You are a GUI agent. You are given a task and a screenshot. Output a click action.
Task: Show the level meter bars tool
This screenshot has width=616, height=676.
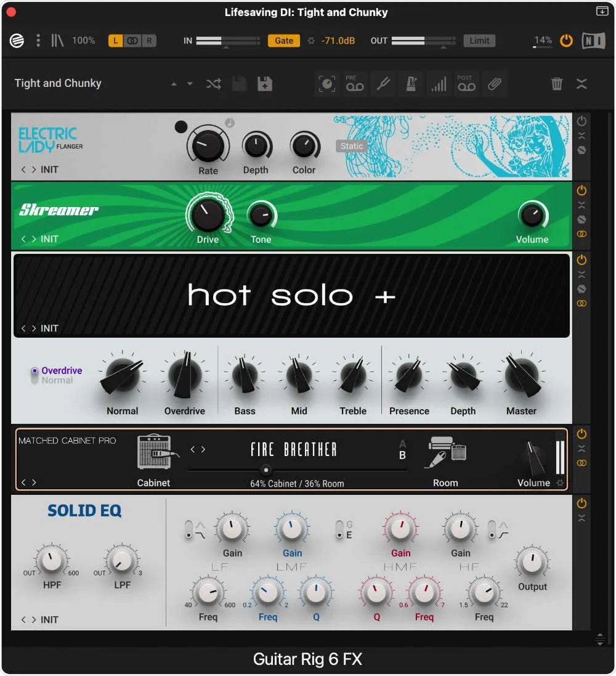[439, 84]
